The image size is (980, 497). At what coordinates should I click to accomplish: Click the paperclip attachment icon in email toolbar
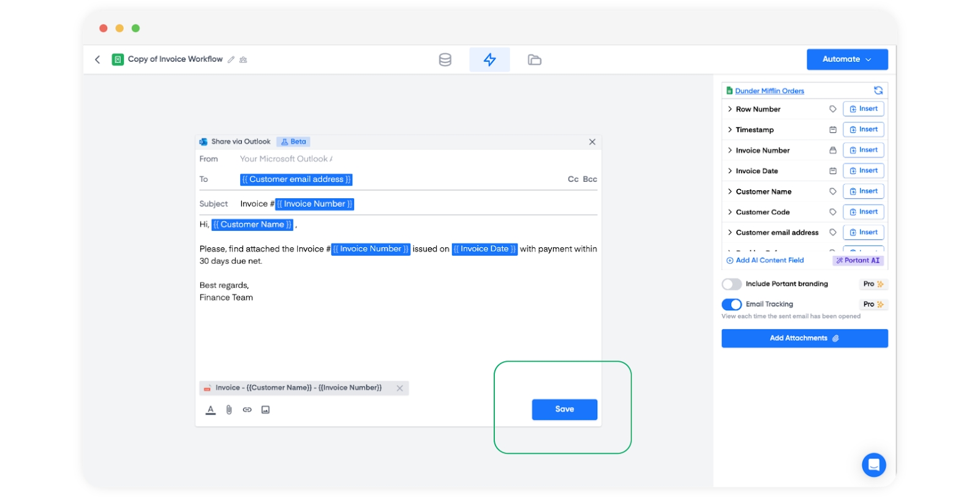pyautogui.click(x=229, y=410)
